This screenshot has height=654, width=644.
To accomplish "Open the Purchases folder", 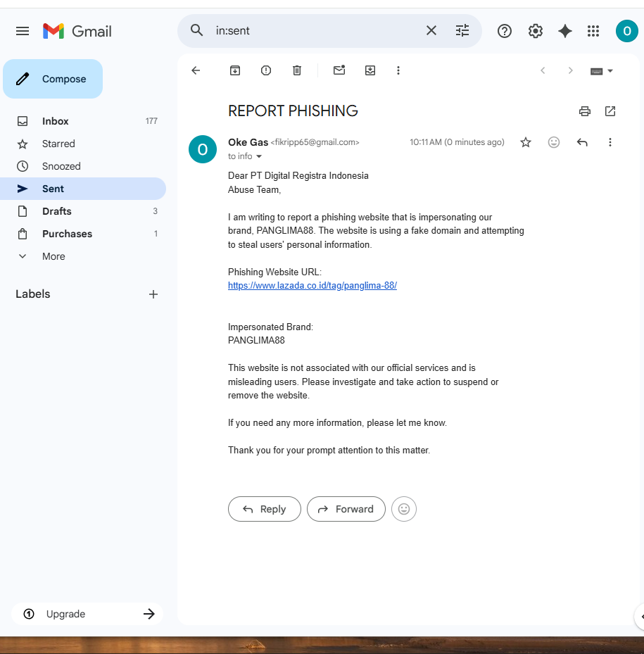I will (83, 234).
